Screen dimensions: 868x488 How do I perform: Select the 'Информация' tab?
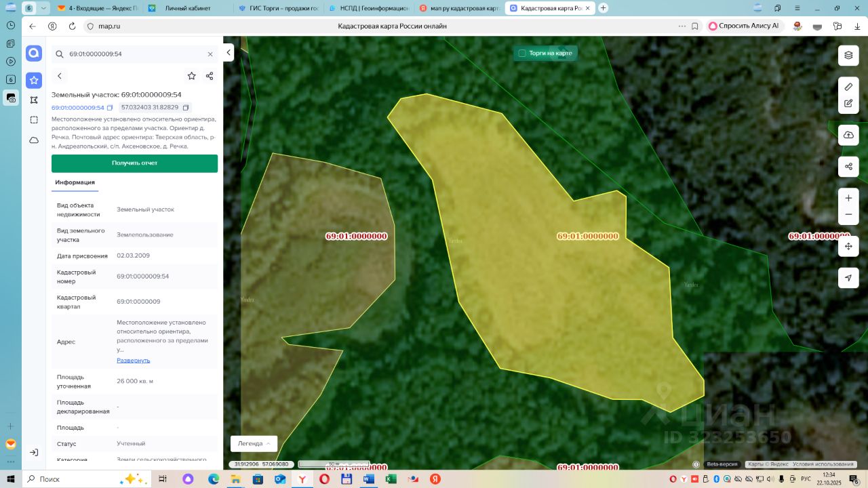point(75,182)
